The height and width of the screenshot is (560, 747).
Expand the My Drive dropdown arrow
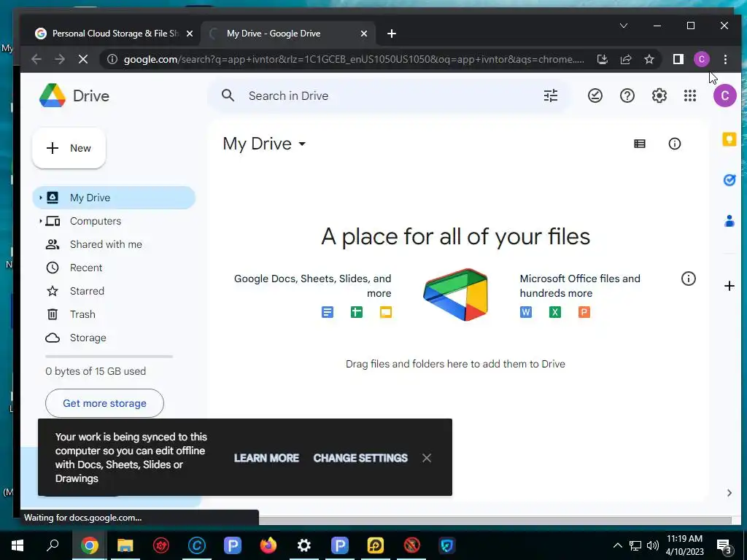pyautogui.click(x=302, y=144)
